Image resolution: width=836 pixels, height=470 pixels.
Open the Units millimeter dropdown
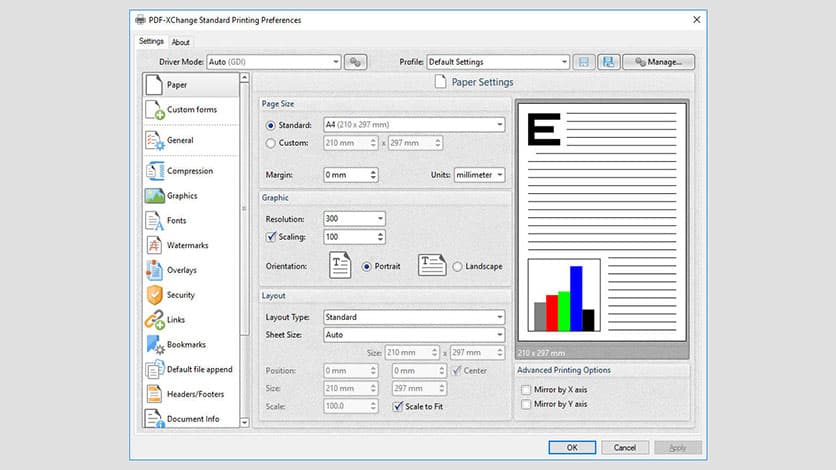click(479, 175)
